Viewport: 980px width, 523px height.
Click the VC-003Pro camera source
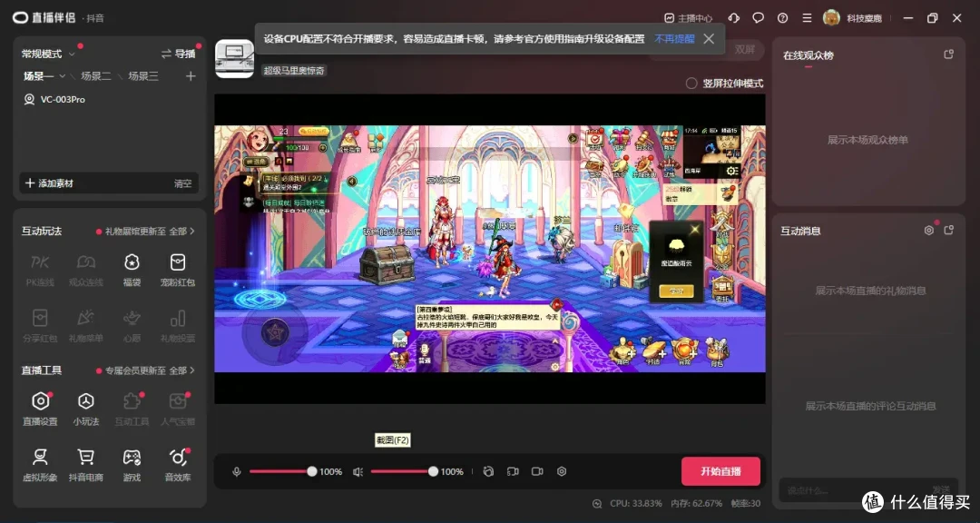54,100
